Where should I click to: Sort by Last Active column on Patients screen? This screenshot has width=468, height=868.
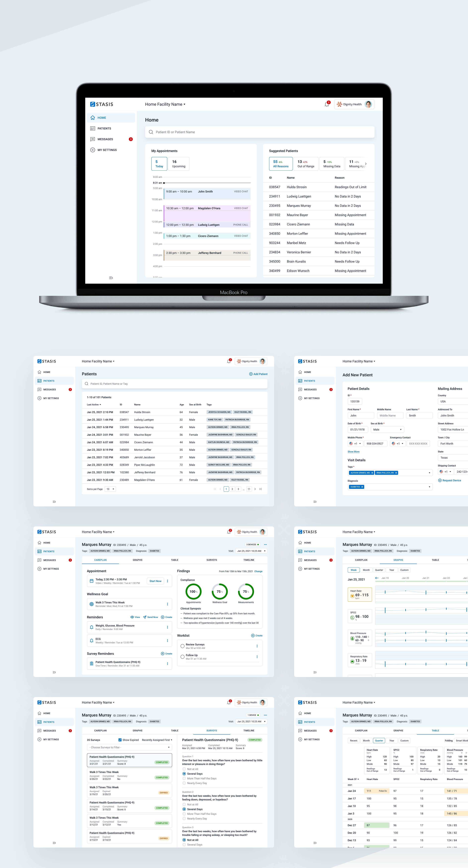(x=94, y=405)
